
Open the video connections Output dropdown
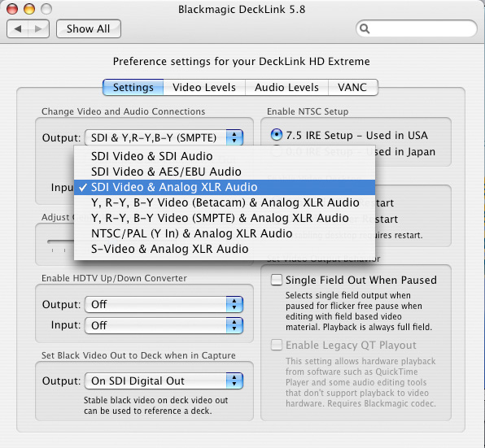pyautogui.click(x=164, y=137)
